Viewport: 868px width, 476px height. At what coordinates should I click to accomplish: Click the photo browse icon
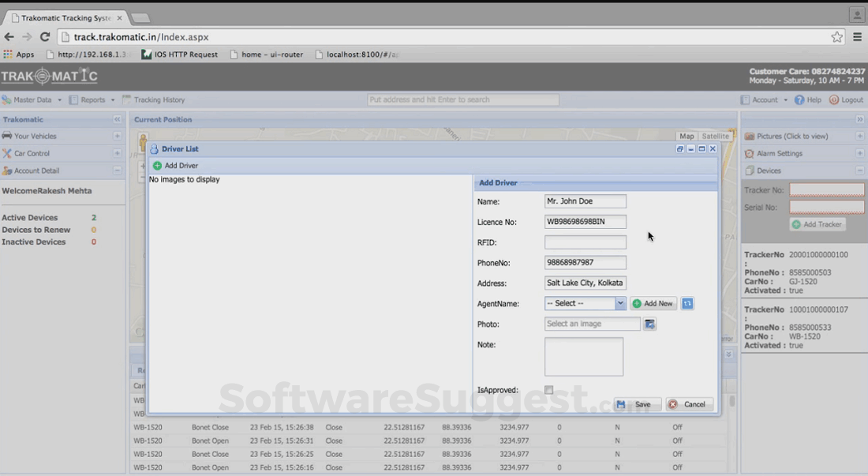click(649, 324)
